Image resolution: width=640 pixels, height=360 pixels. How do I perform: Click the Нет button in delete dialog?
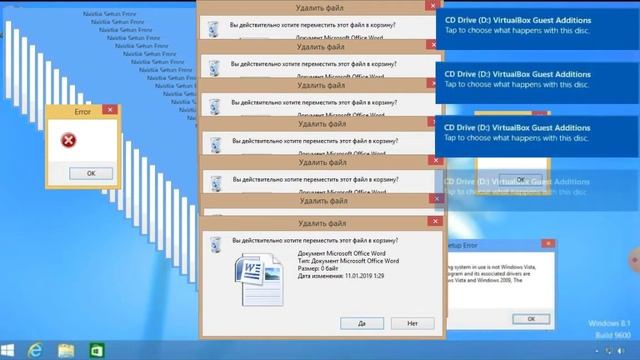[412, 323]
